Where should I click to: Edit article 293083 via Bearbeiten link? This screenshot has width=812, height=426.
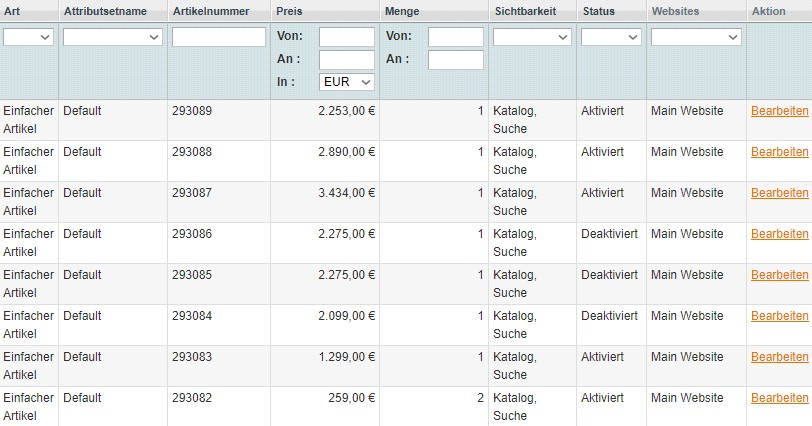779,357
